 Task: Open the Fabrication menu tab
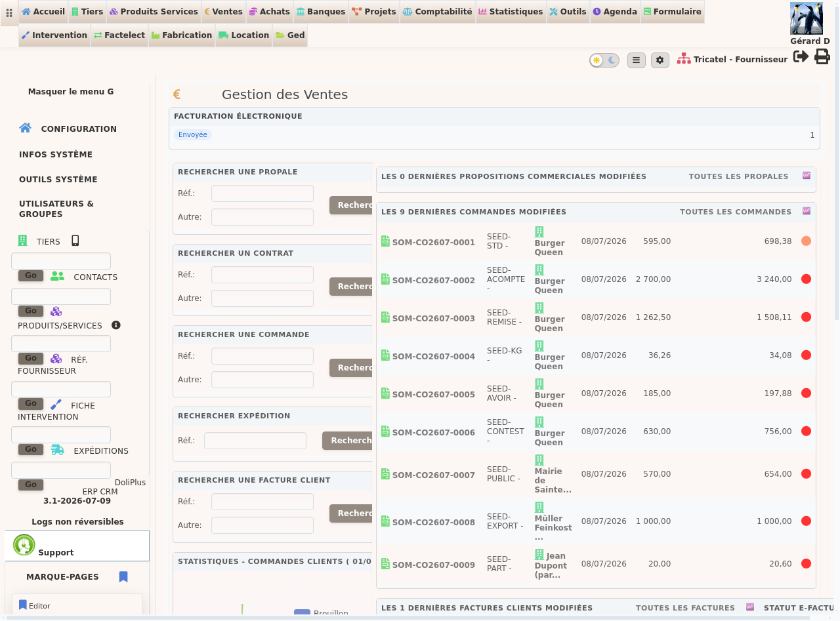click(181, 35)
